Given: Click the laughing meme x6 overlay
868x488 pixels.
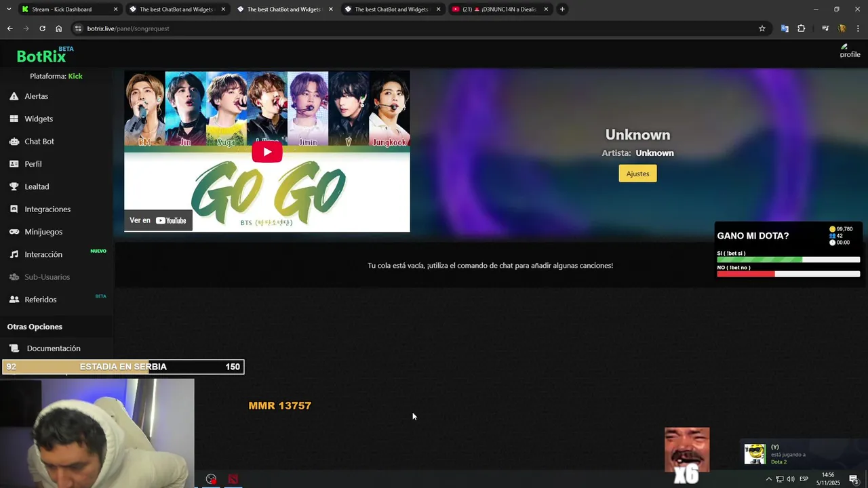Looking at the screenshot, I should pos(687,455).
